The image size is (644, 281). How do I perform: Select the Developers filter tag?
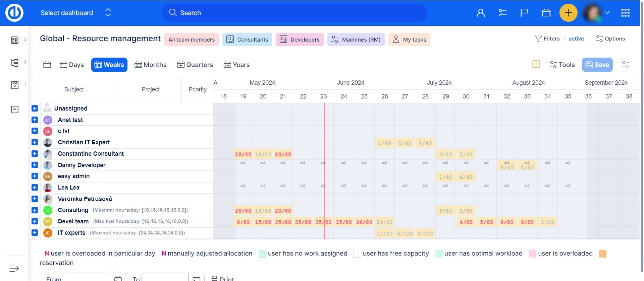(299, 40)
